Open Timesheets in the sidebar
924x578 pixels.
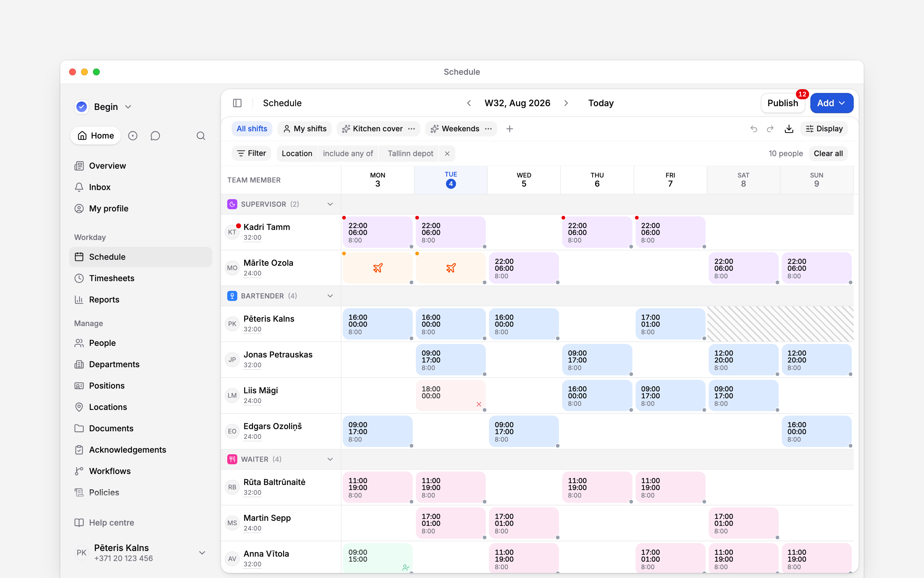[x=141, y=278]
